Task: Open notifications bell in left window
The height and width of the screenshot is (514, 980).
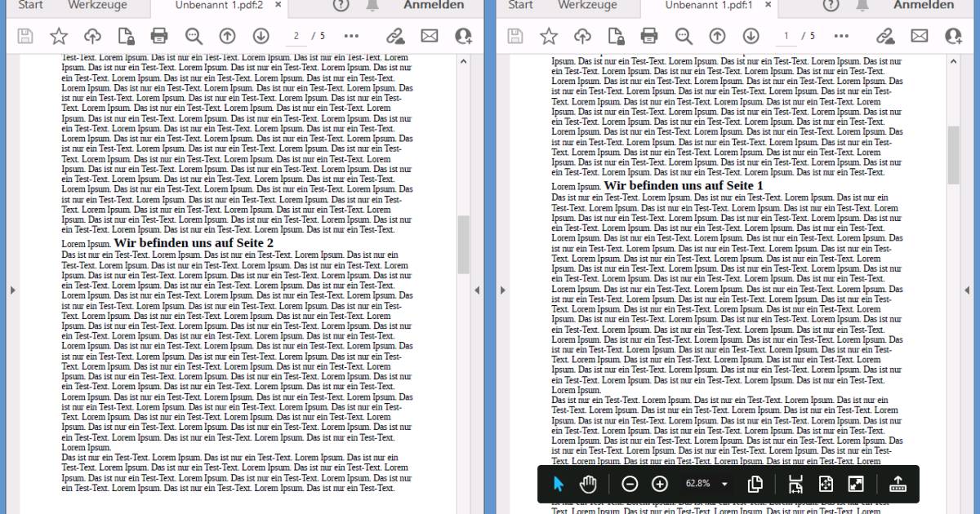Action: coord(372,5)
